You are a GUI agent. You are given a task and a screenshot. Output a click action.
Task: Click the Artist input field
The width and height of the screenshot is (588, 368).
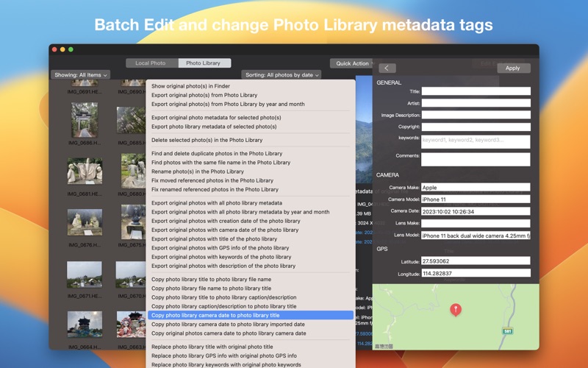[x=476, y=103]
